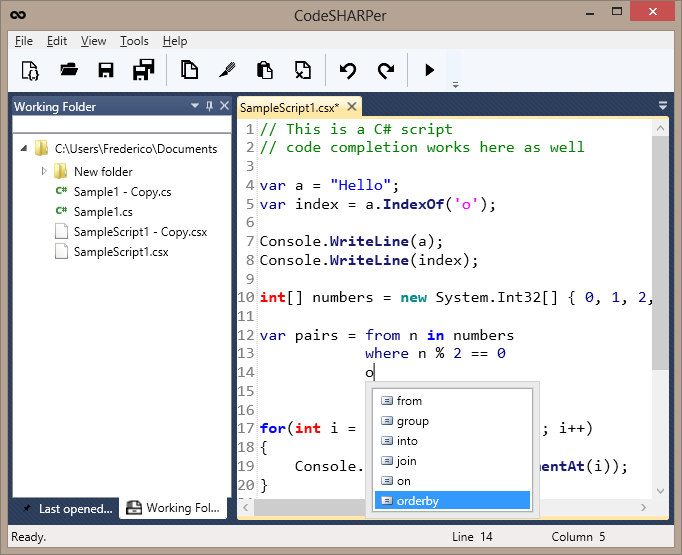Click horizontal scrollbar right arrow
The image size is (682, 555).
[x=643, y=507]
